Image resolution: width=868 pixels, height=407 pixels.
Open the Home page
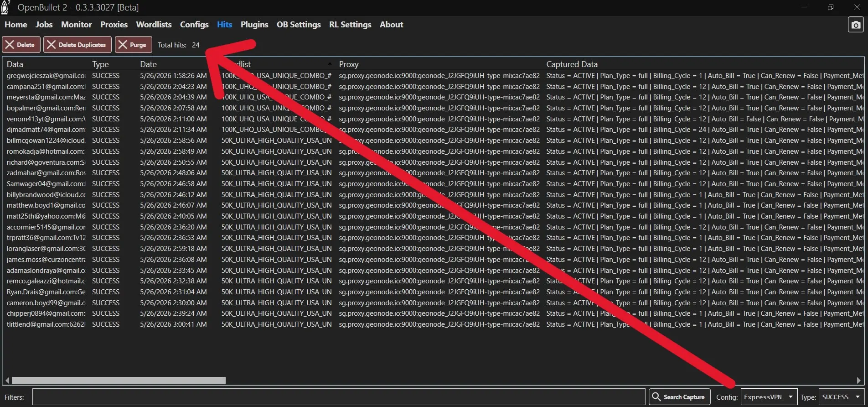tap(16, 25)
